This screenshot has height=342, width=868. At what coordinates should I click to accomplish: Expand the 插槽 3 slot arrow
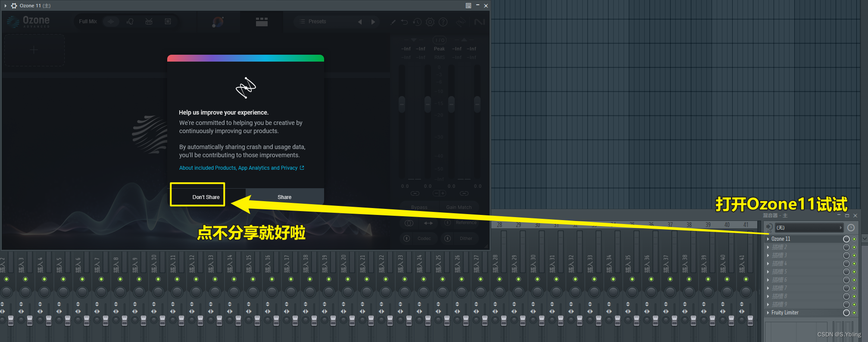(768, 255)
